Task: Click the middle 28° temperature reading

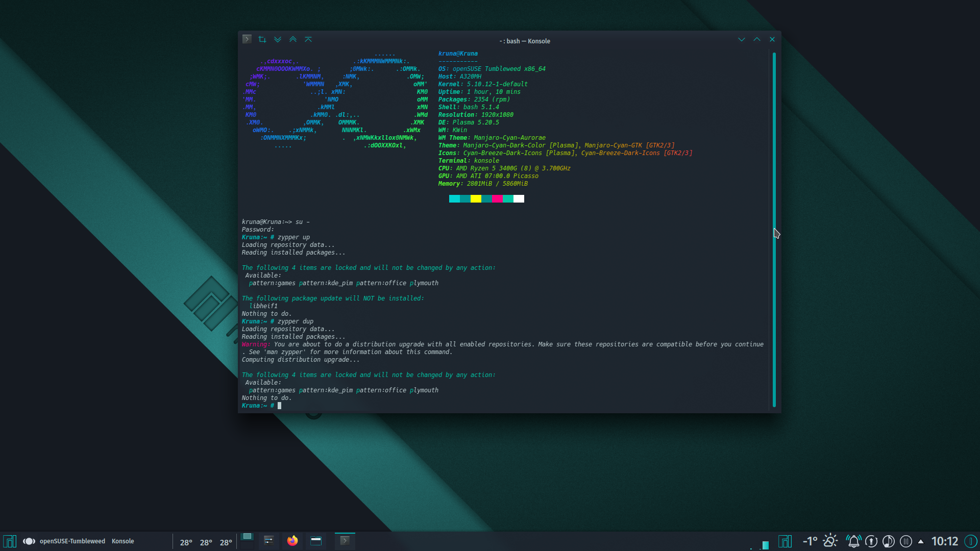Action: click(206, 542)
